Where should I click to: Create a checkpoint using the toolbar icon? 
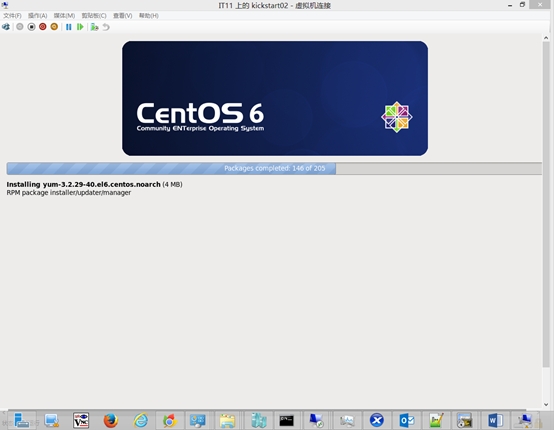click(x=94, y=27)
